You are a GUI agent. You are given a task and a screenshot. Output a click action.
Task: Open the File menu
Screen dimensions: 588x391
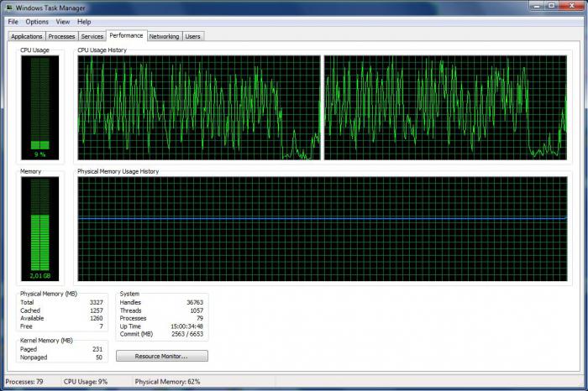[x=13, y=22]
